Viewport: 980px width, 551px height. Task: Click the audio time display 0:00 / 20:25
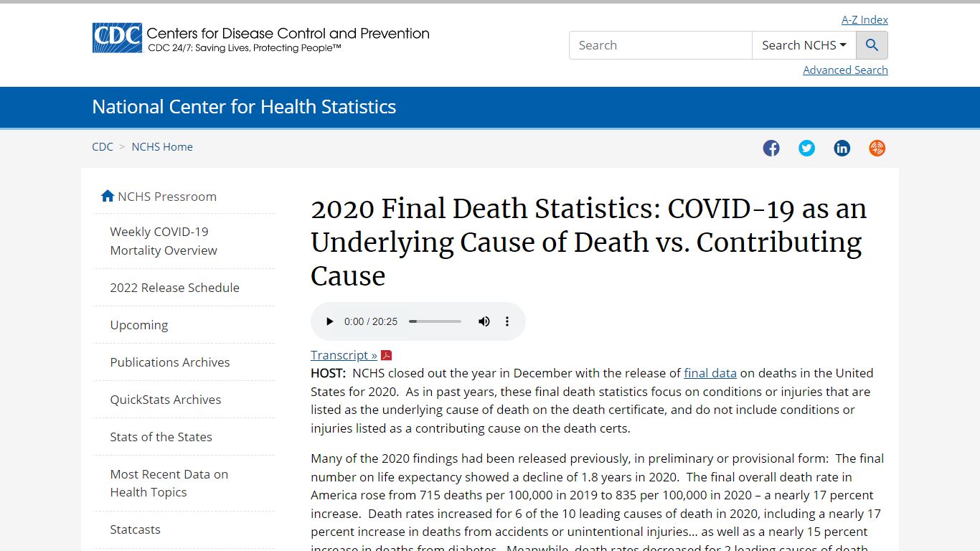pos(370,321)
